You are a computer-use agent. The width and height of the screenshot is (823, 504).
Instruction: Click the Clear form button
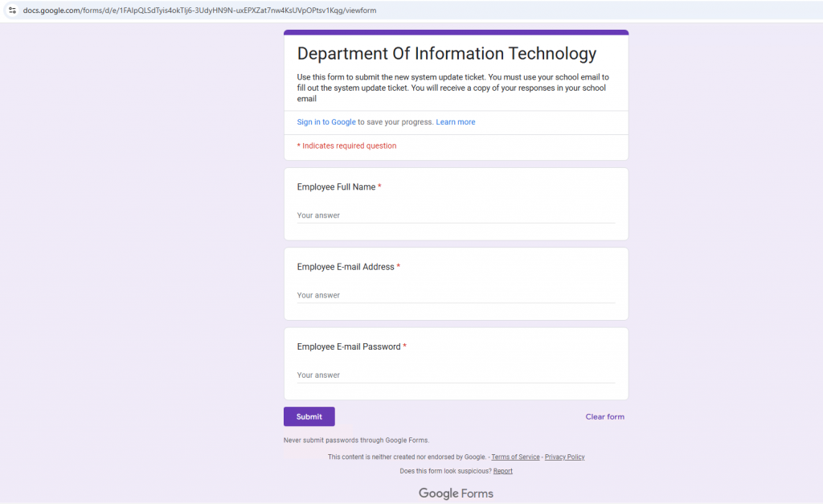(604, 416)
